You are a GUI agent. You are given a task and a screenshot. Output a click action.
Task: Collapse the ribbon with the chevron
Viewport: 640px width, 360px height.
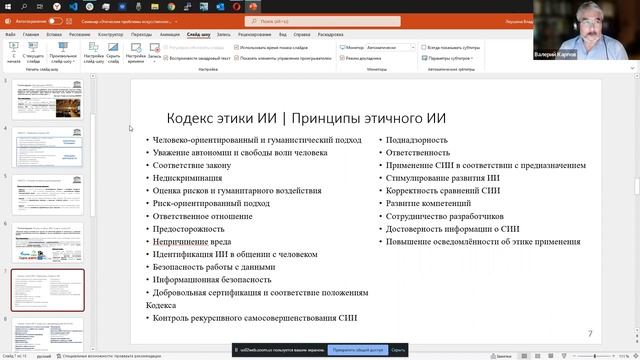[632, 69]
